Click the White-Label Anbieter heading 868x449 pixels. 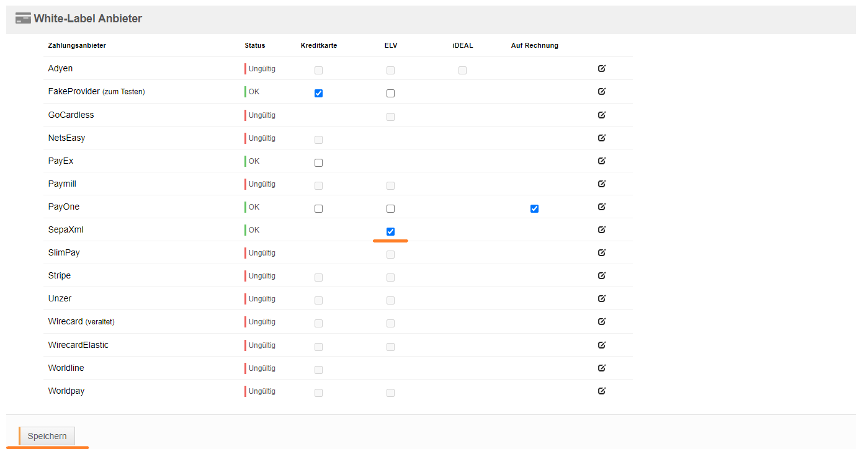click(87, 19)
